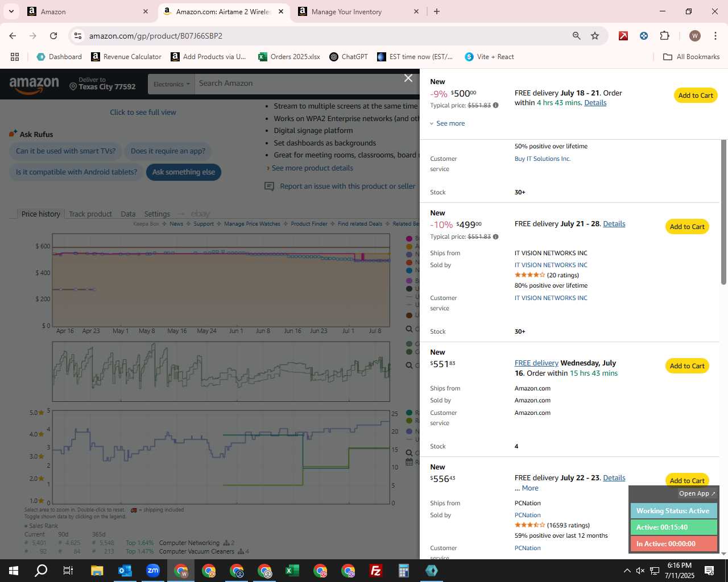Click the browser back arrow

13,36
